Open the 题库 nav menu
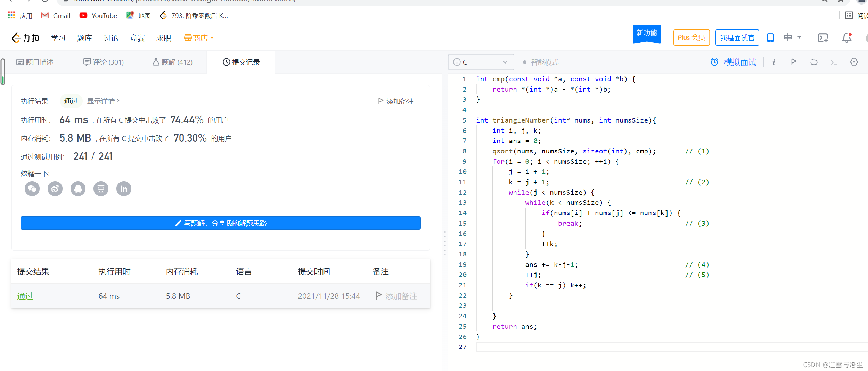This screenshot has height=371, width=868. click(84, 38)
